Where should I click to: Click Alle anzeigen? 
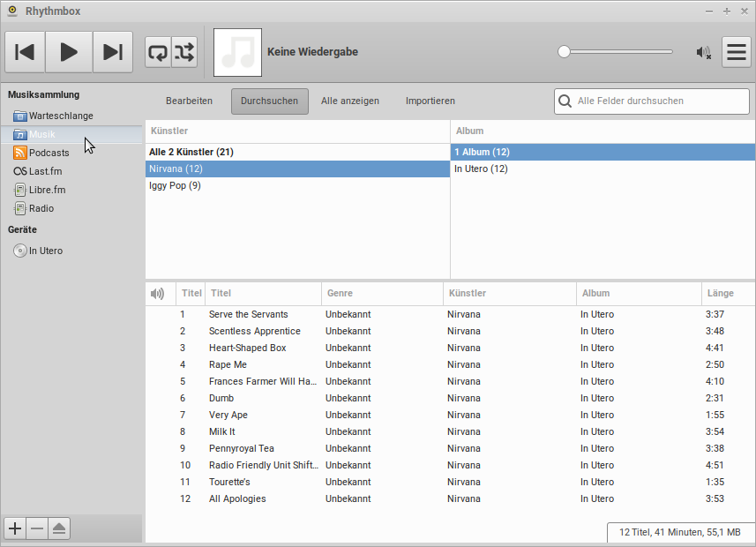tap(350, 101)
